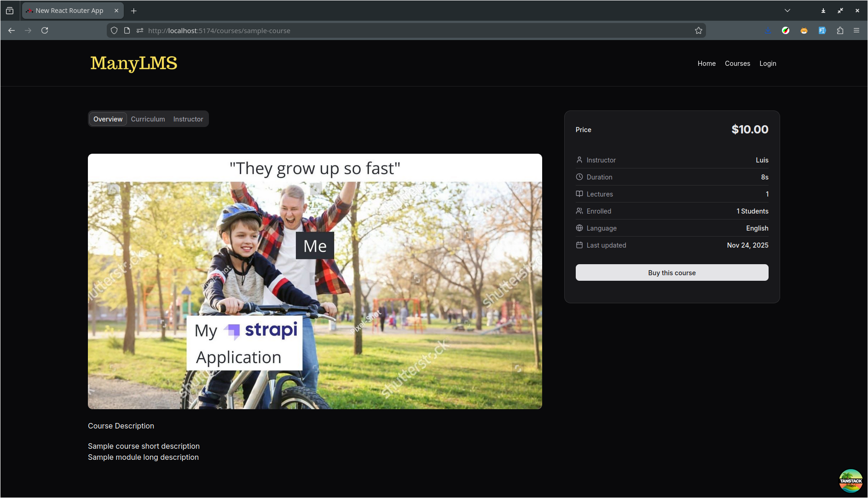Viewport: 868px width, 498px height.
Task: Select the Overview tab
Action: click(108, 119)
